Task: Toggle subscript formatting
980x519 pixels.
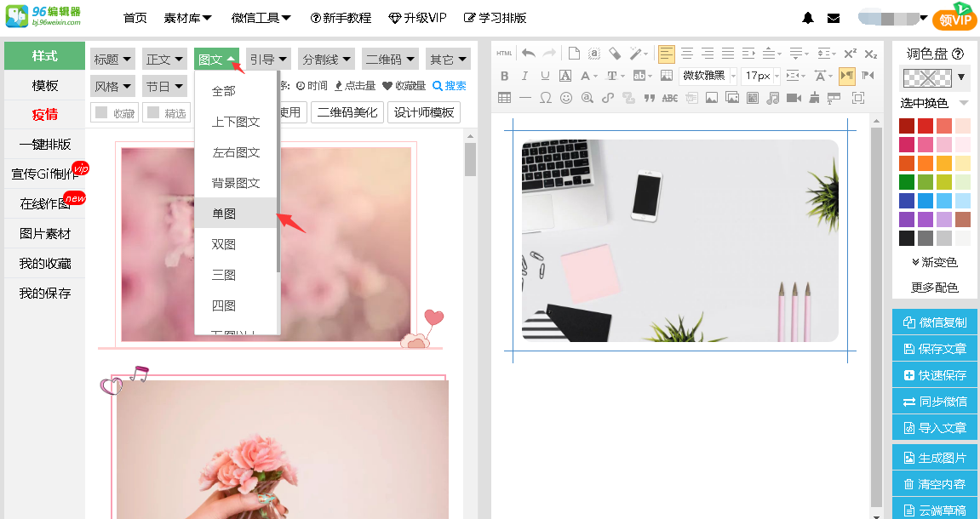Action: click(x=871, y=54)
